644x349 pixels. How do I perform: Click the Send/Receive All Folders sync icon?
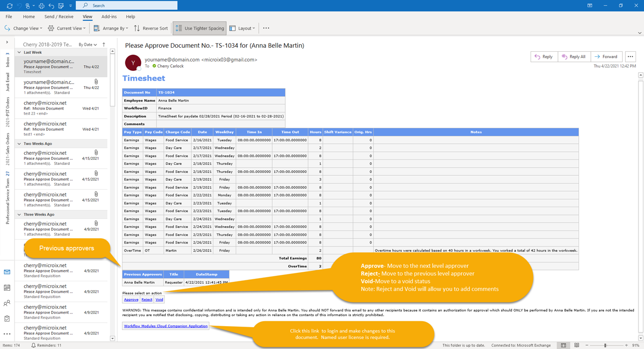pyautogui.click(x=9, y=5)
